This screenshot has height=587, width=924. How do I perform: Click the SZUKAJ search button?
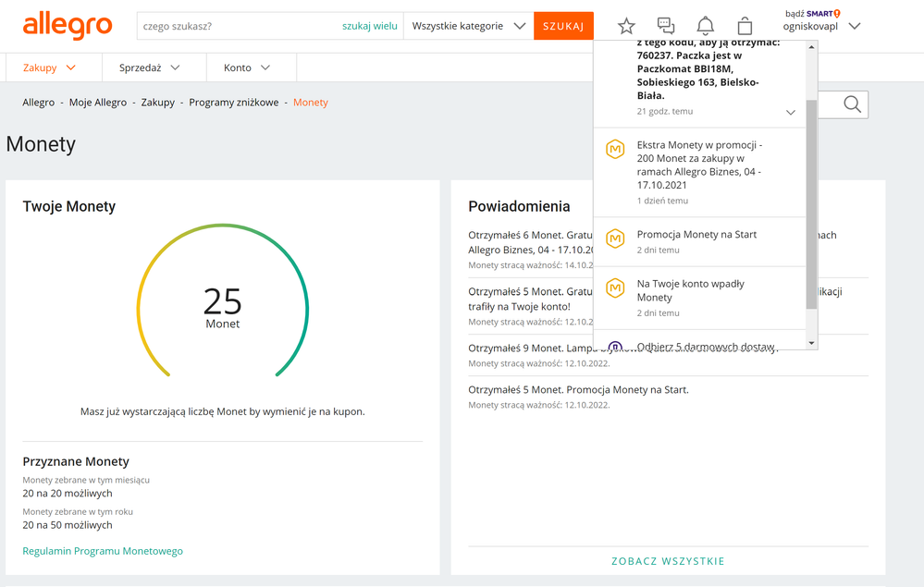(563, 26)
